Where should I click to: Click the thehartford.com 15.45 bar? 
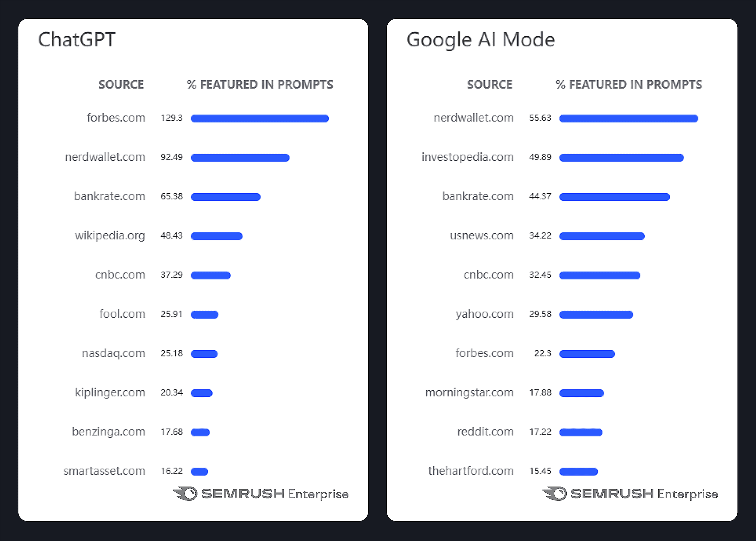click(578, 471)
